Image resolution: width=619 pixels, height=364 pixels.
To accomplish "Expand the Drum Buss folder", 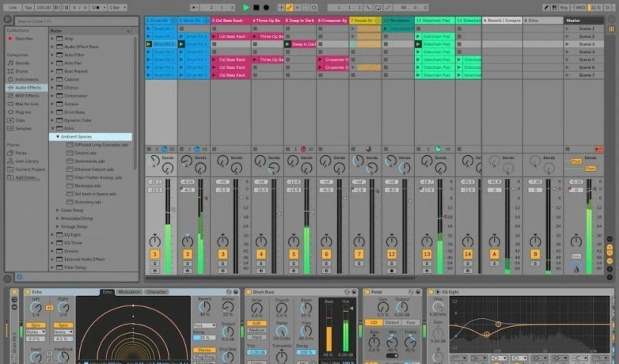I will point(52,112).
